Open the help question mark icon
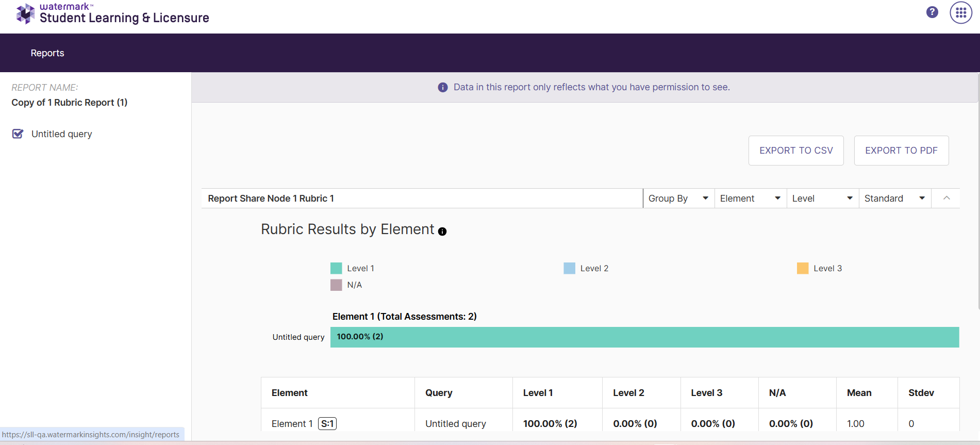This screenshot has height=445, width=980. pos(932,12)
